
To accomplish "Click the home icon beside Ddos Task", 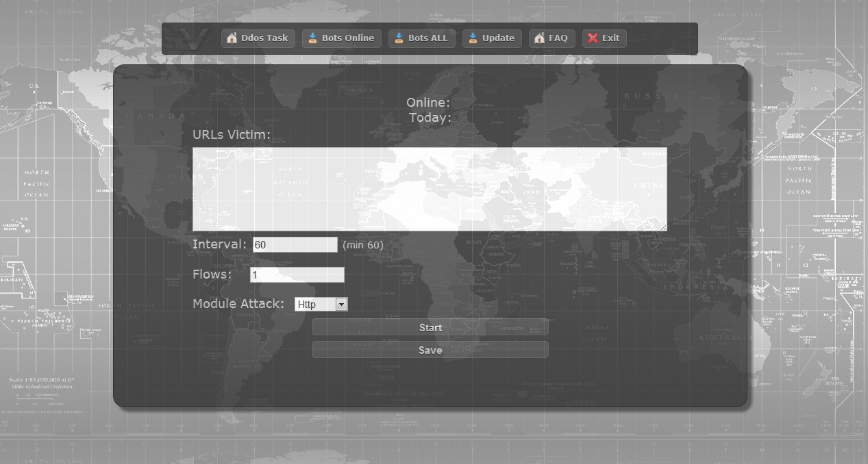I will coord(231,38).
